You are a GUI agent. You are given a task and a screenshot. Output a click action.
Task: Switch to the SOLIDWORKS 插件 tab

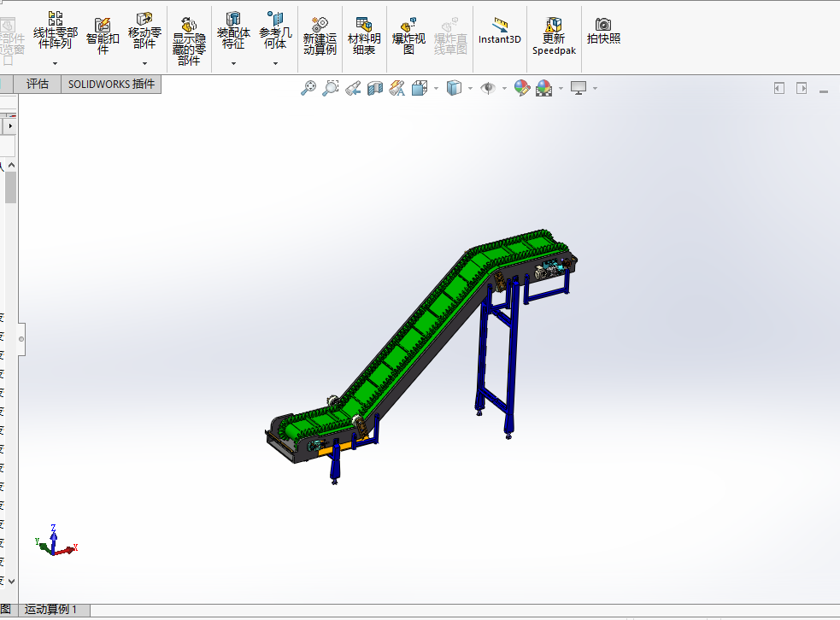tap(111, 84)
